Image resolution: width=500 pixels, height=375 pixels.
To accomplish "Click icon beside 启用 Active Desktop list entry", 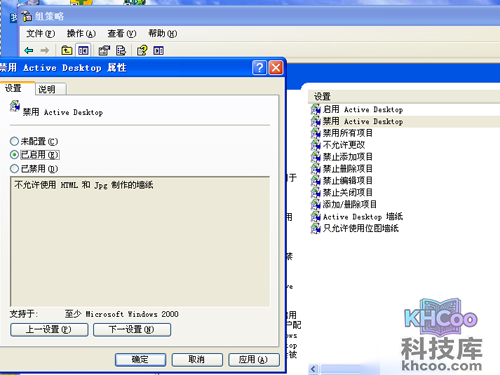I will click(316, 109).
